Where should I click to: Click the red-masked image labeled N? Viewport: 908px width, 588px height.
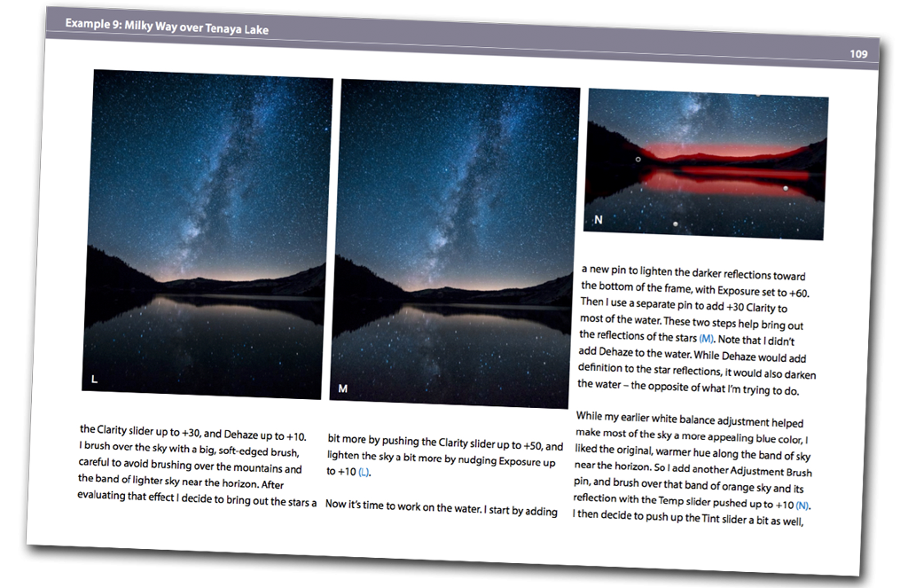coord(706,165)
